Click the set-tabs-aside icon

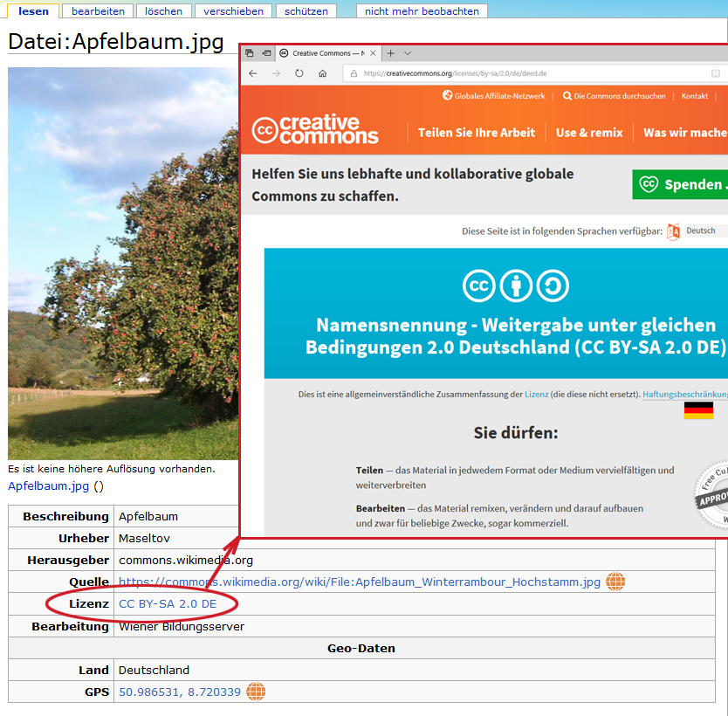pyautogui.click(x=250, y=53)
